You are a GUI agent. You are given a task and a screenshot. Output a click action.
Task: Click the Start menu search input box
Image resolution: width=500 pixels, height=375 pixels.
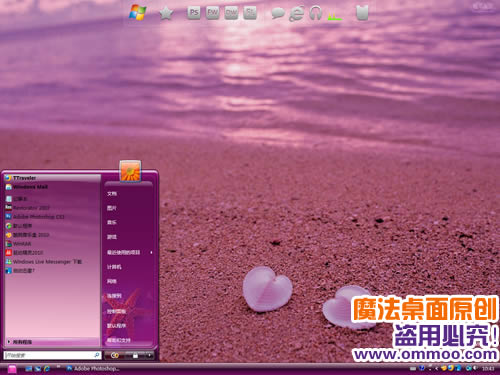pos(52,355)
